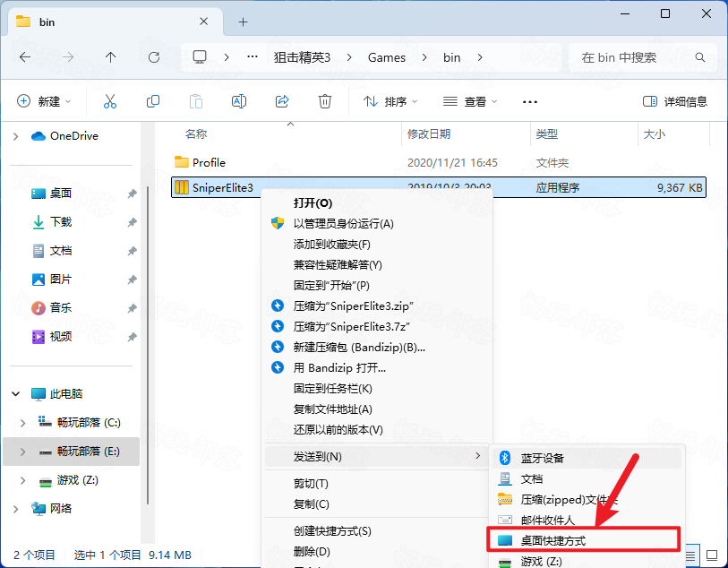
Task: Choose 复制文件地址(A) from context menu
Action: pos(378,409)
